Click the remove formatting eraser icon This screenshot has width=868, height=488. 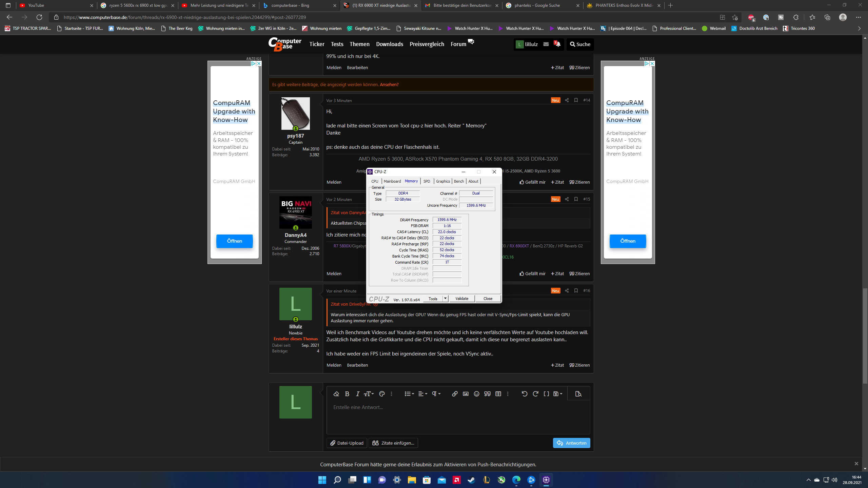(336, 394)
